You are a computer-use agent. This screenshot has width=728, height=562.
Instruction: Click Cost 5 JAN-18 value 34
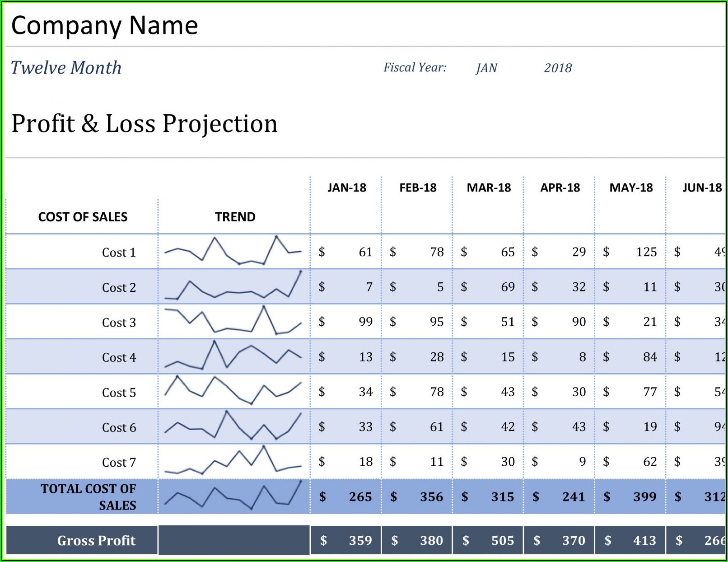click(x=365, y=392)
